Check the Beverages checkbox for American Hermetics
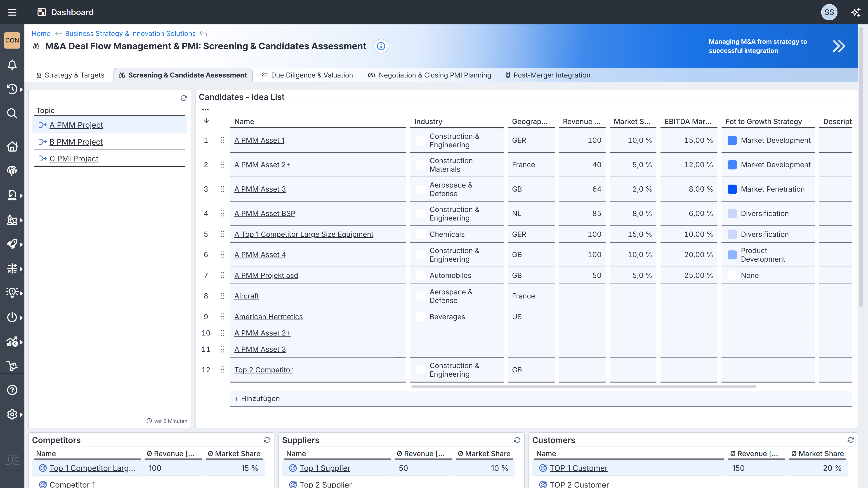This screenshot has width=868, height=488. [420, 317]
